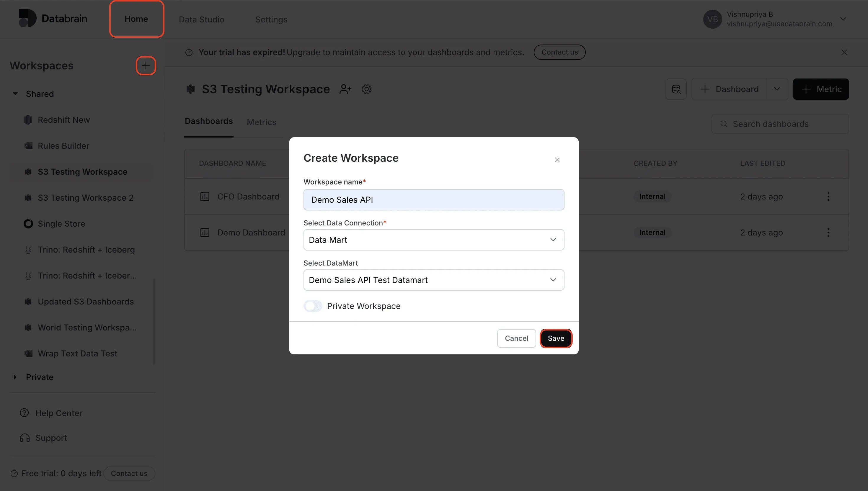Screen dimensions: 868x491
Task: Click the add Metric button
Action: [x=820, y=89]
